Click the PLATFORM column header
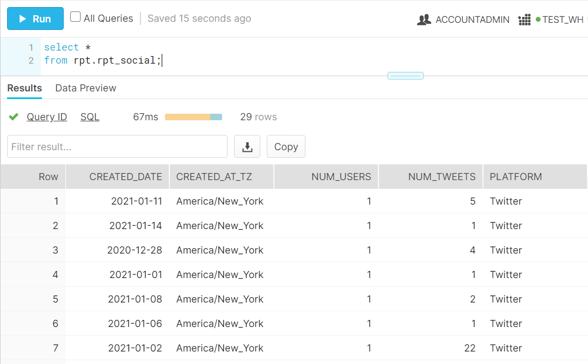The width and height of the screenshot is (588, 364). 516,177
